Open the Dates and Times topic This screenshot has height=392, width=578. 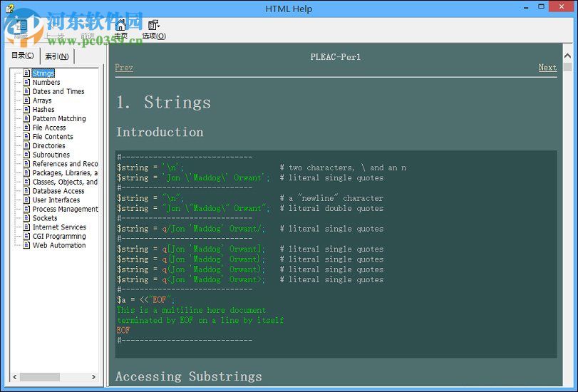(58, 91)
